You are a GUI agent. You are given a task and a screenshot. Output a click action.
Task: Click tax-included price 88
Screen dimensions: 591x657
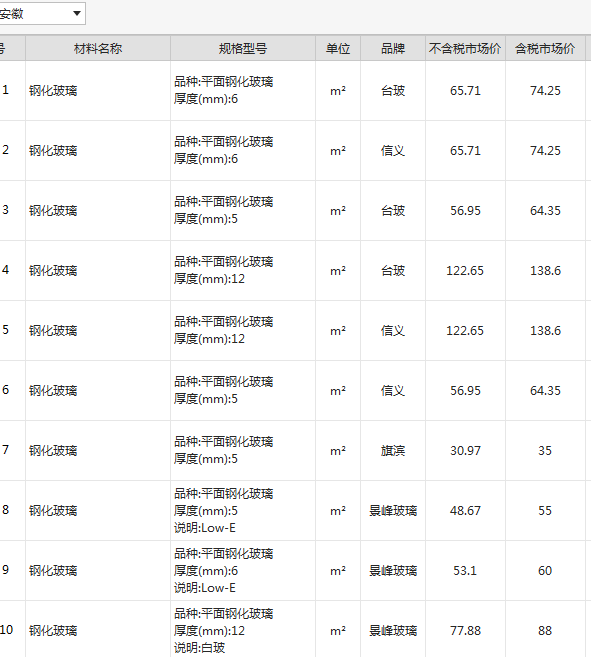point(545,630)
